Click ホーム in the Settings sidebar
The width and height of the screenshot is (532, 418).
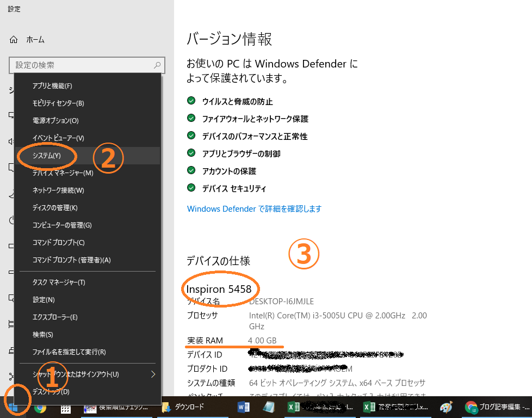(x=35, y=40)
